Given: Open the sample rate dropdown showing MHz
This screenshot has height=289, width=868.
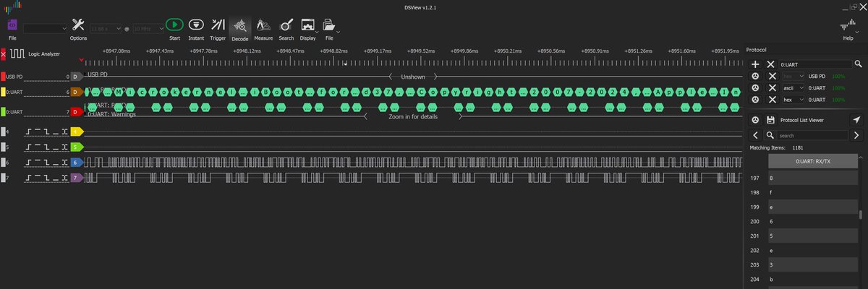Looking at the screenshot, I should point(148,28).
